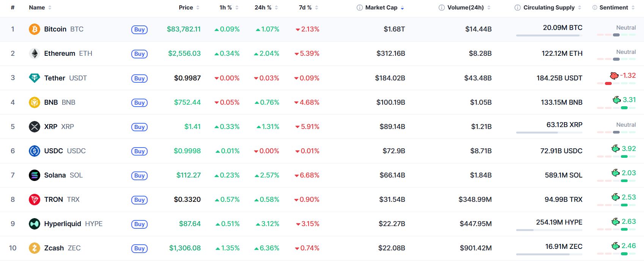Click the Solana coin logo
This screenshot has width=644, height=261.
[x=35, y=175]
